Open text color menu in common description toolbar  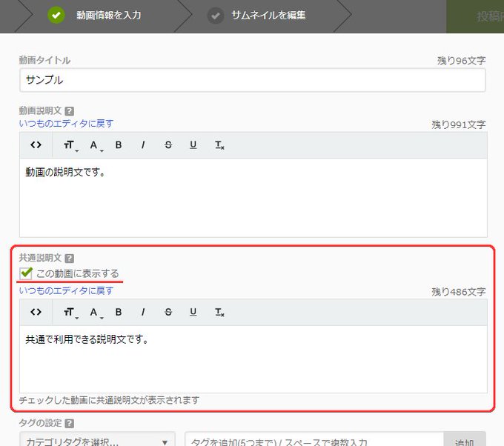pyautogui.click(x=96, y=313)
